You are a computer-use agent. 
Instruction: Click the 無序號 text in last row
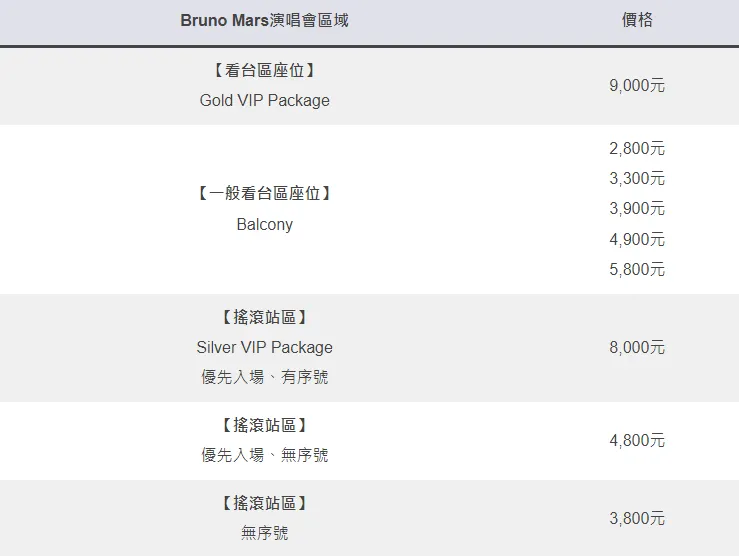click(x=264, y=533)
